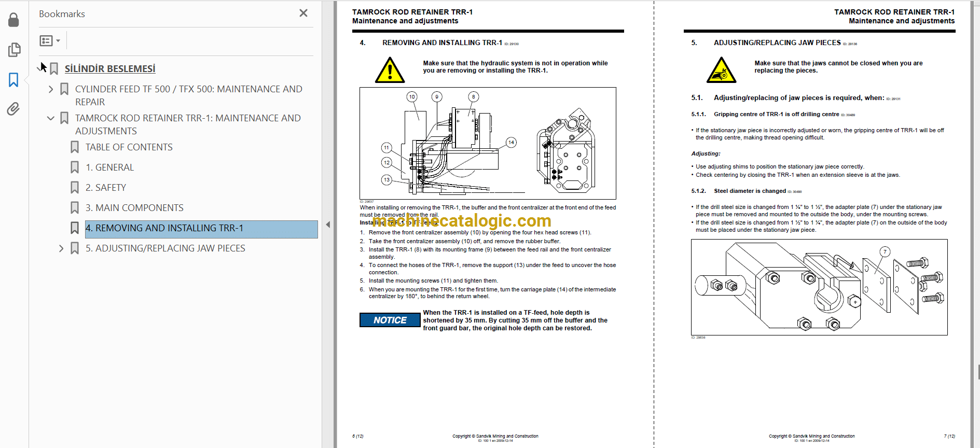980x448 pixels.
Task: Navigate to 2. SAFETY bookmark
Action: tap(106, 188)
